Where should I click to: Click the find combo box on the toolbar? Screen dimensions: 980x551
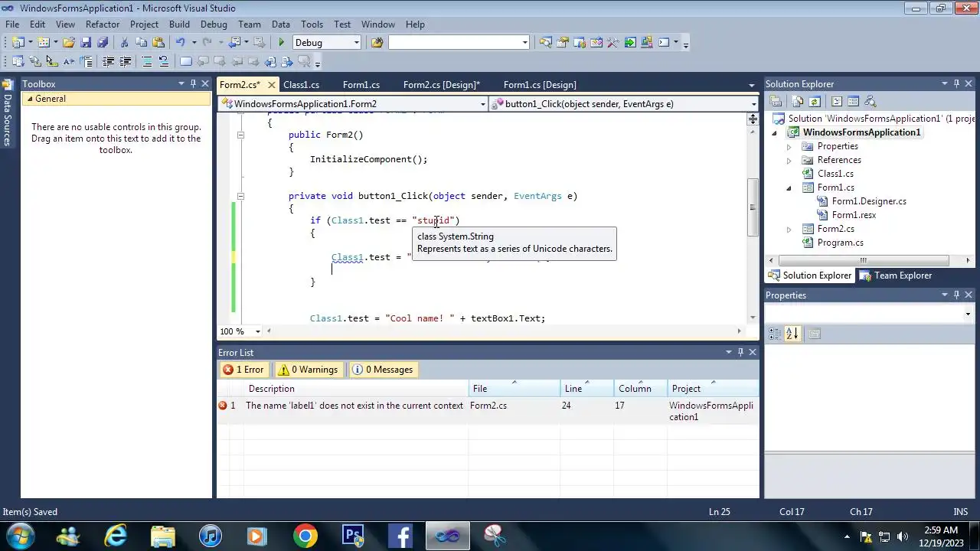coord(459,43)
